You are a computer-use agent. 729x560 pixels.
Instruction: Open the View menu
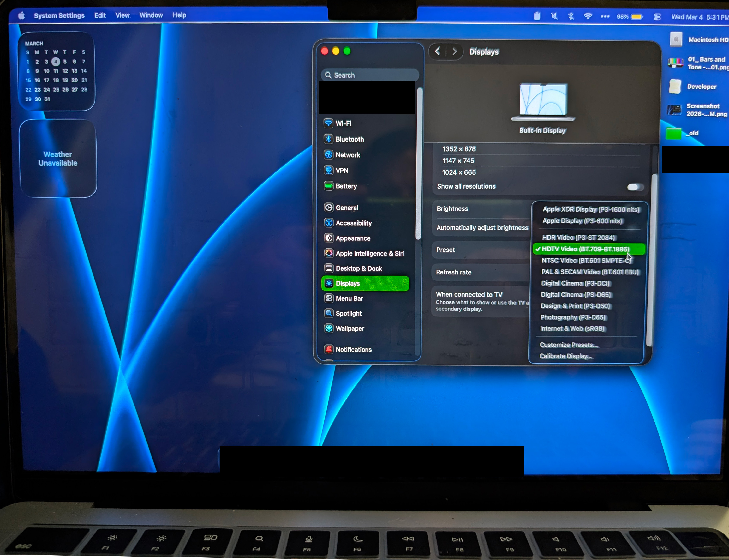click(x=122, y=15)
